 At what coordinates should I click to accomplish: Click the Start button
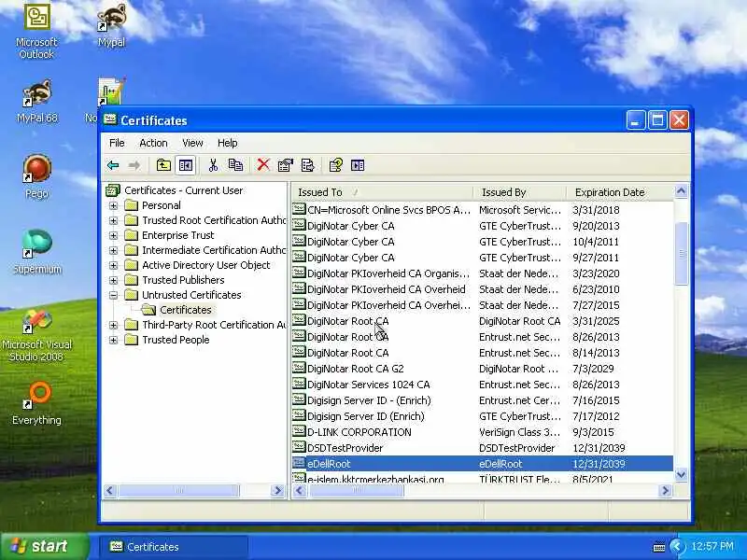pyautogui.click(x=45, y=546)
